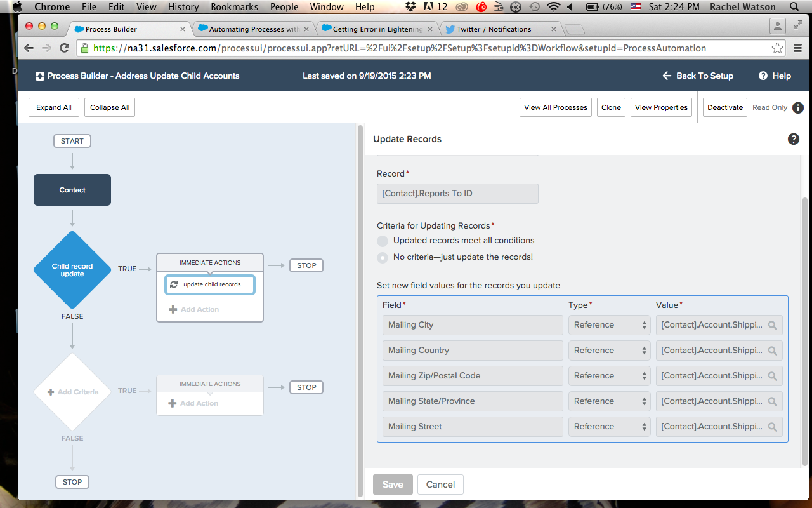Open the Chrome hamburger menu
The image size is (812, 508).
tap(798, 48)
